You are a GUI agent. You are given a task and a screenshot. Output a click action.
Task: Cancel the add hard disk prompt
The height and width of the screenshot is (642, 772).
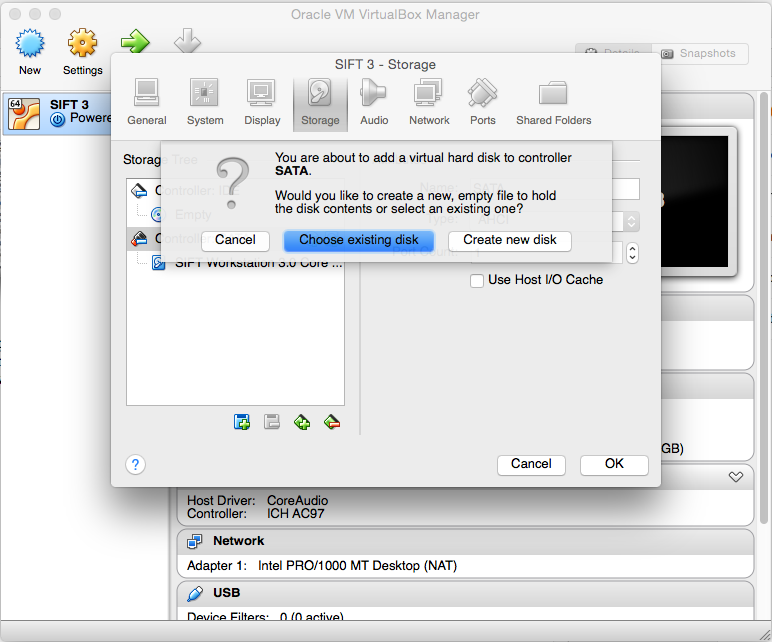tap(235, 240)
